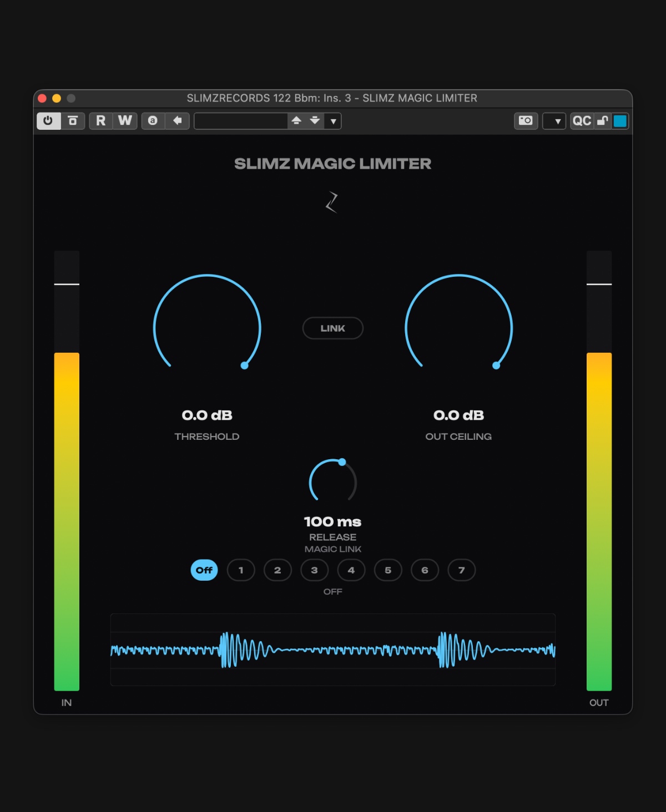Click the A/B settings switch icon
This screenshot has width=666, height=812.
153,121
